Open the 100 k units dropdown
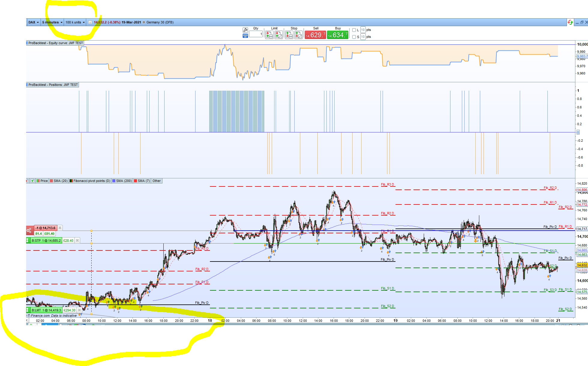 pyautogui.click(x=75, y=22)
